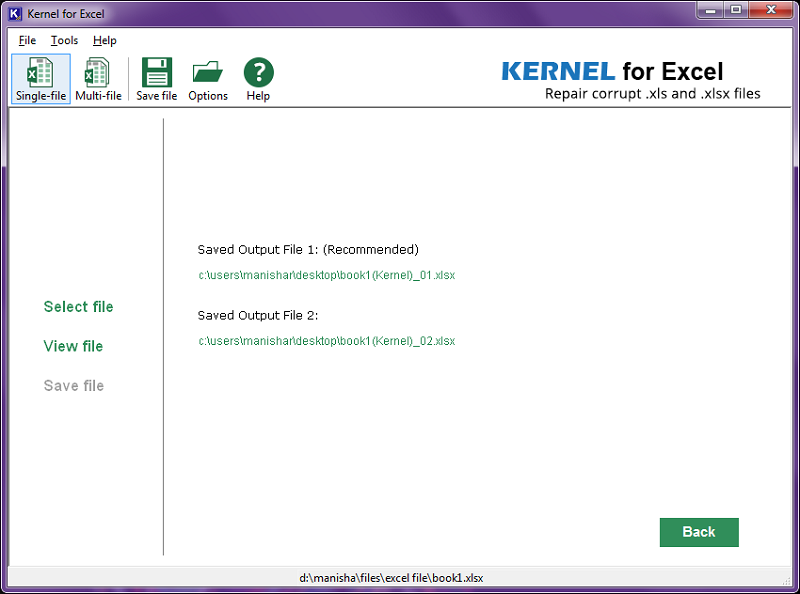Minimize the Kernel for Excel window

pos(711,10)
